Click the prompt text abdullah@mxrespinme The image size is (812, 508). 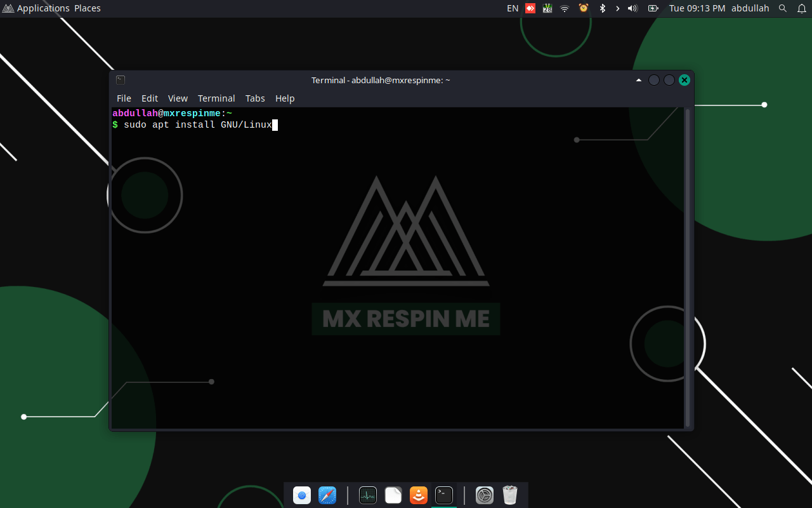[167, 114]
